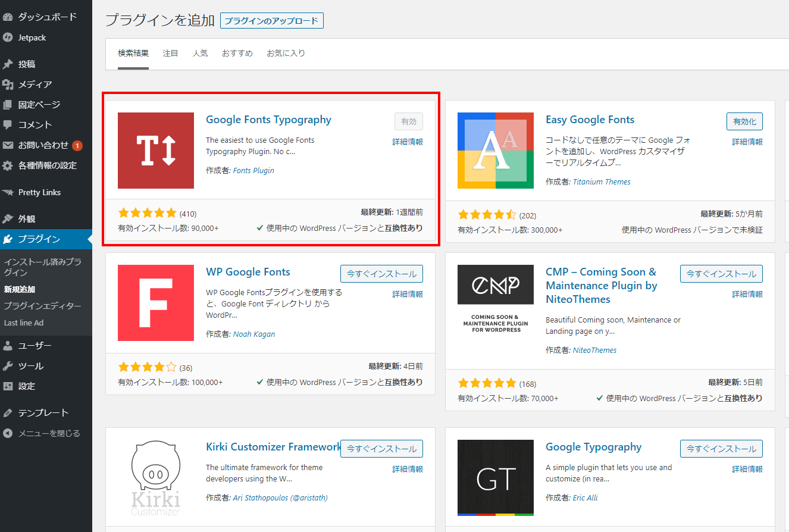Open author link Fonts Plugin
The width and height of the screenshot is (789, 532).
(x=253, y=170)
